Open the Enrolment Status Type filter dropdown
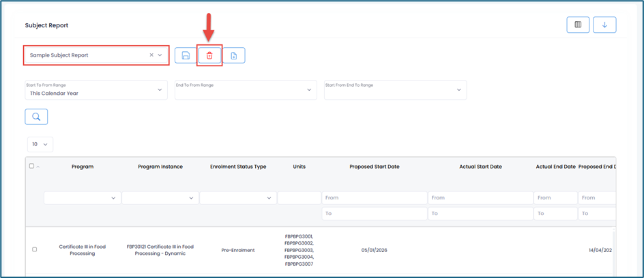This screenshot has height=278, width=644. [238, 198]
